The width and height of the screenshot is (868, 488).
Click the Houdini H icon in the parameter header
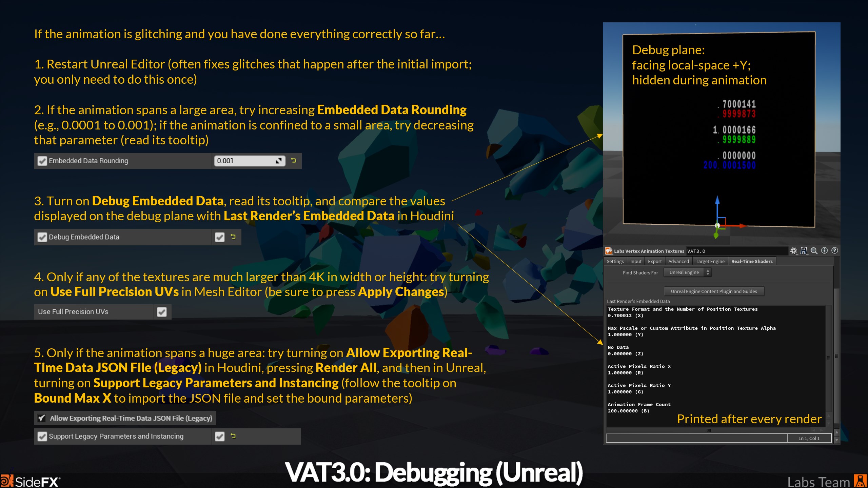[x=804, y=251]
